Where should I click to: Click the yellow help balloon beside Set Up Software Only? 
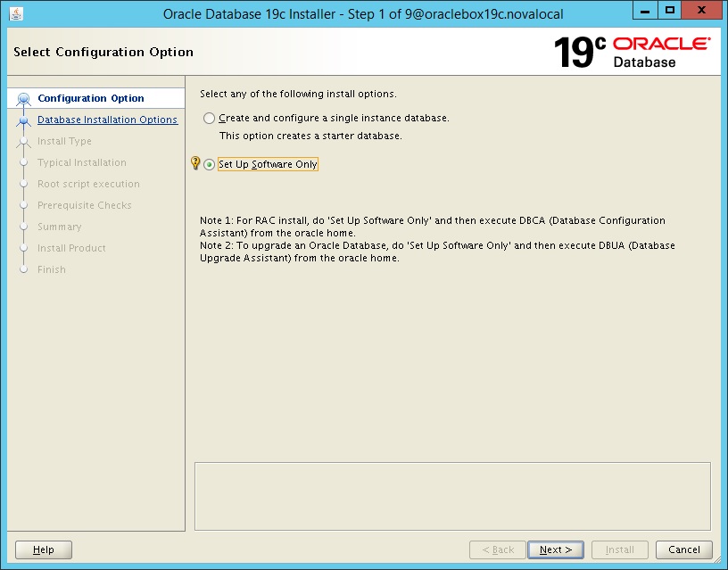coord(197,164)
